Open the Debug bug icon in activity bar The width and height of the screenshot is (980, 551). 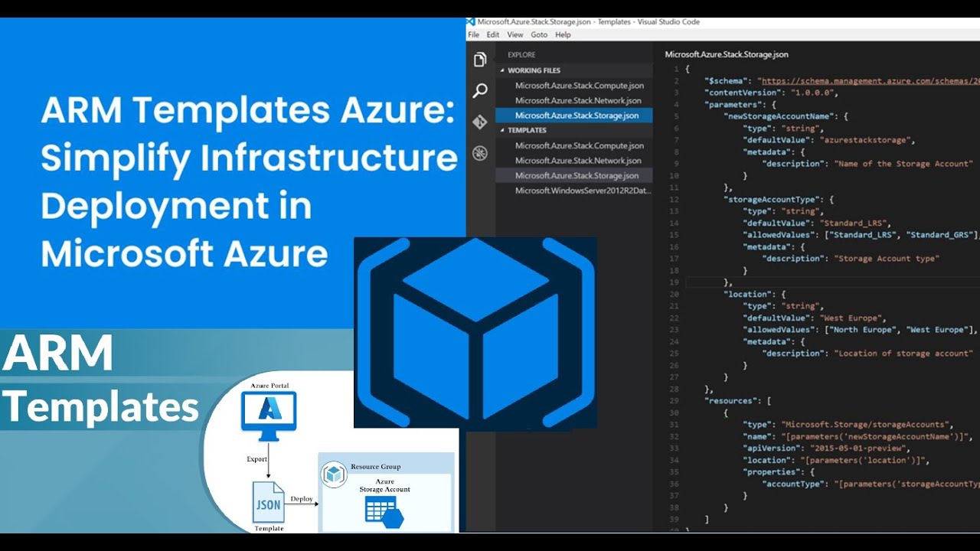pyautogui.click(x=480, y=153)
